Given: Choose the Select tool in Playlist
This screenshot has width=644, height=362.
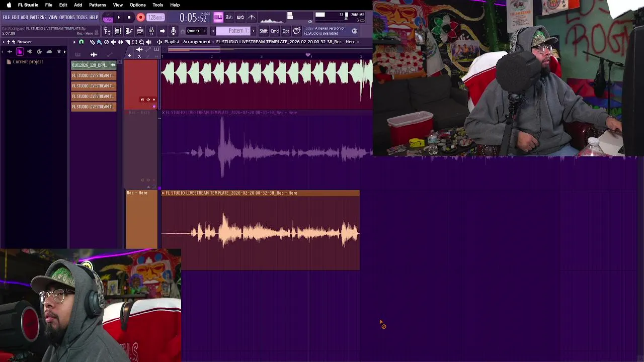Looking at the screenshot, I should pos(134,42).
